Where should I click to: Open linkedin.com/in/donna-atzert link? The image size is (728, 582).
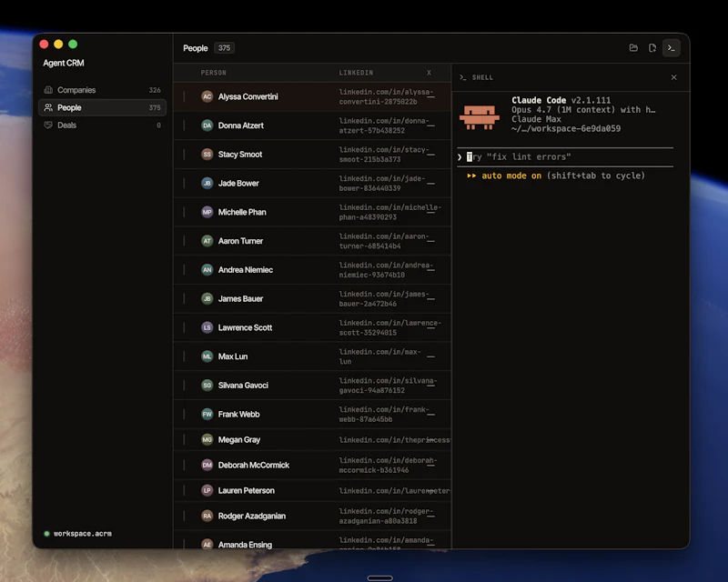(x=383, y=125)
